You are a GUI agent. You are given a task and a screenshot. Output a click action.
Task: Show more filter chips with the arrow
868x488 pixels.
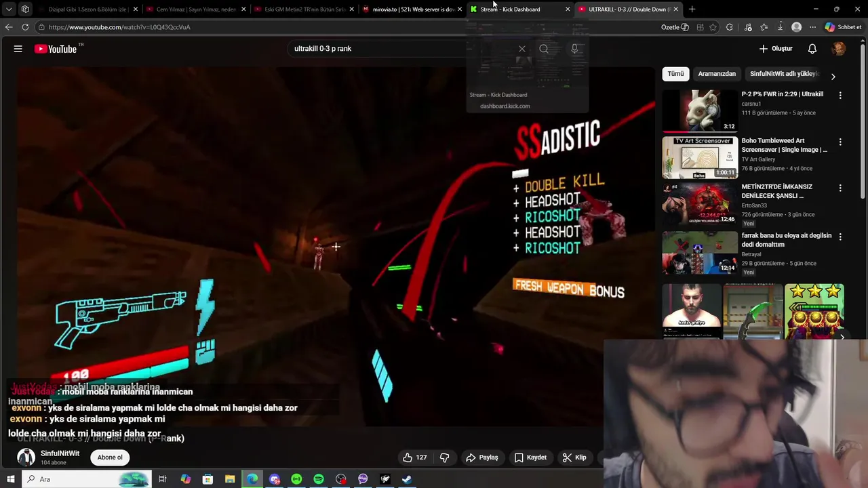pos(833,77)
